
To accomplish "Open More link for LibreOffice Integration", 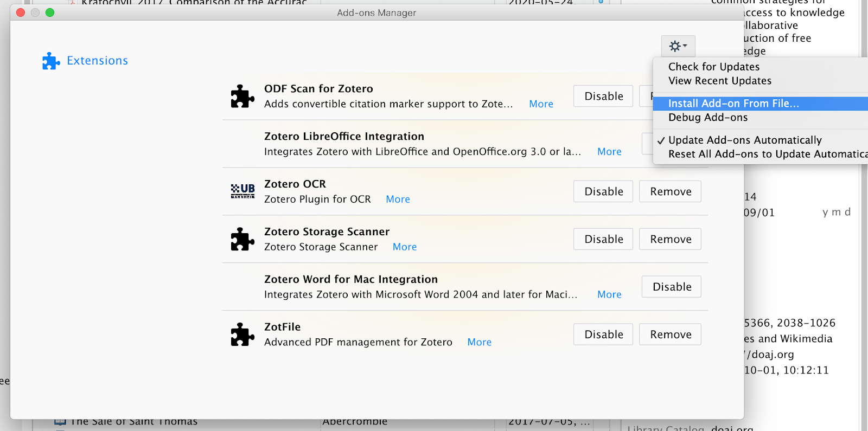I will pos(609,152).
